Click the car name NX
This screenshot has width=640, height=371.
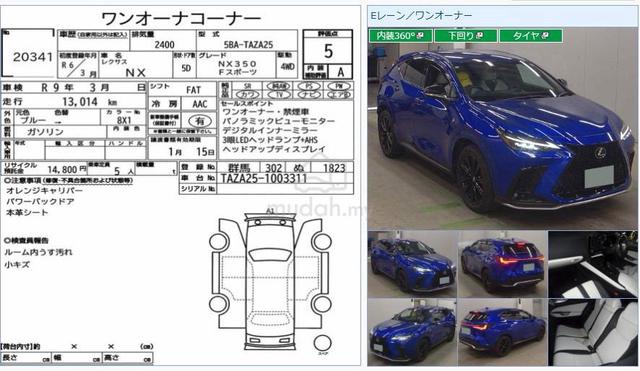pos(136,73)
